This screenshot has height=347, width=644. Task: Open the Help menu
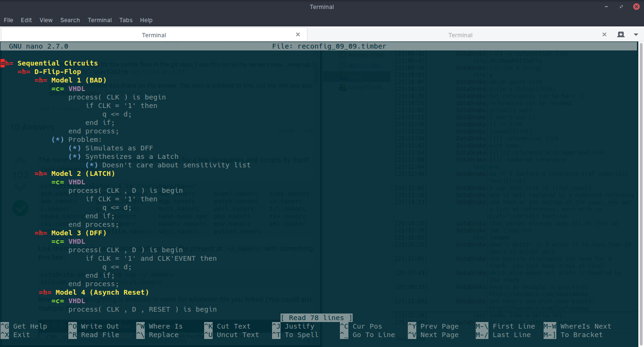[146, 20]
